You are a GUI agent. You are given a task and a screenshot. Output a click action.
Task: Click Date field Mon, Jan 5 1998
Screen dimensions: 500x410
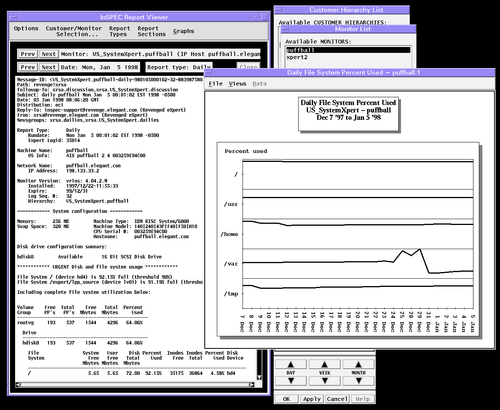pyautogui.click(x=99, y=67)
